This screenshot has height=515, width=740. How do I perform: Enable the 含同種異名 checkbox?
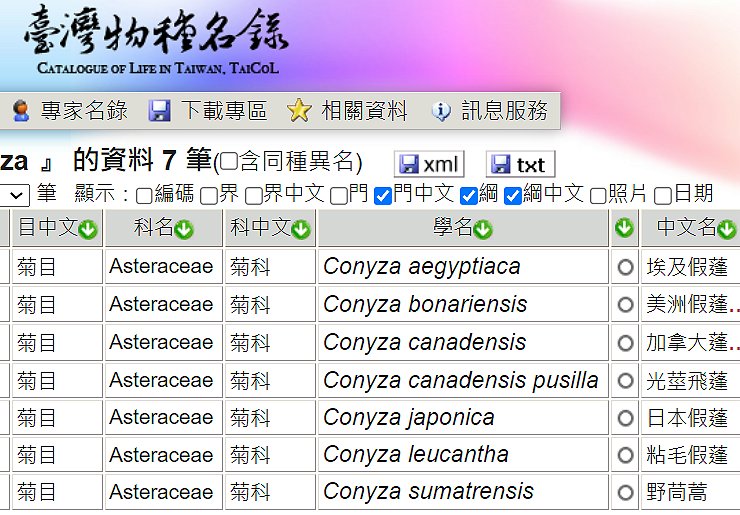229,163
